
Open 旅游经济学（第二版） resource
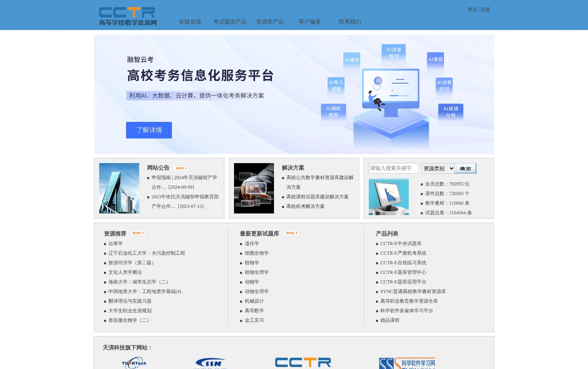pos(132,263)
